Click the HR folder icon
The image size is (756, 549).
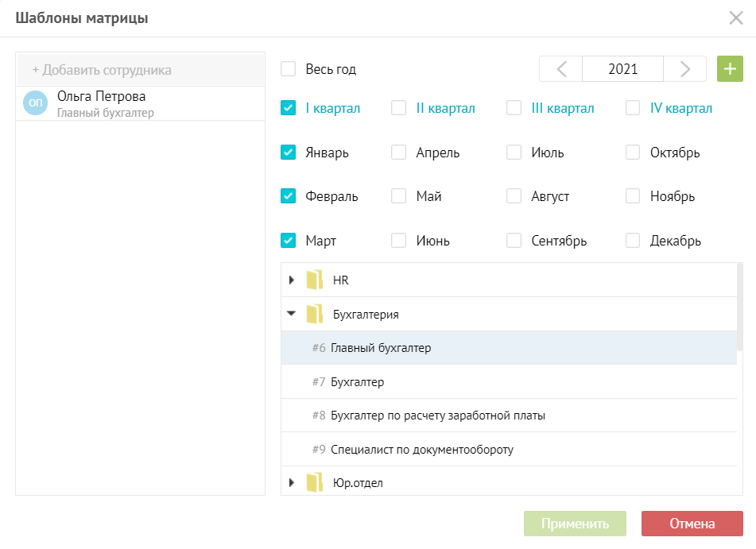click(x=315, y=280)
